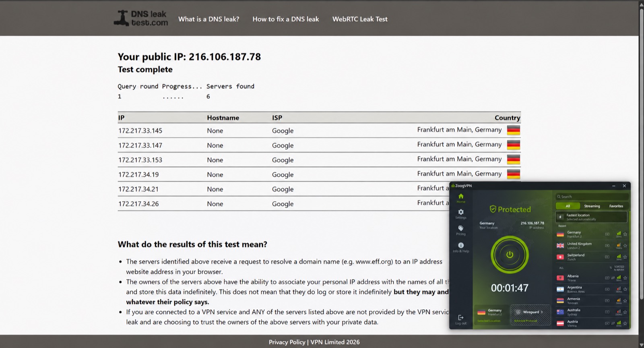Open ZoogVPN Settings gear in sidebar
Screen dimensions: 644x348
[x=461, y=214]
